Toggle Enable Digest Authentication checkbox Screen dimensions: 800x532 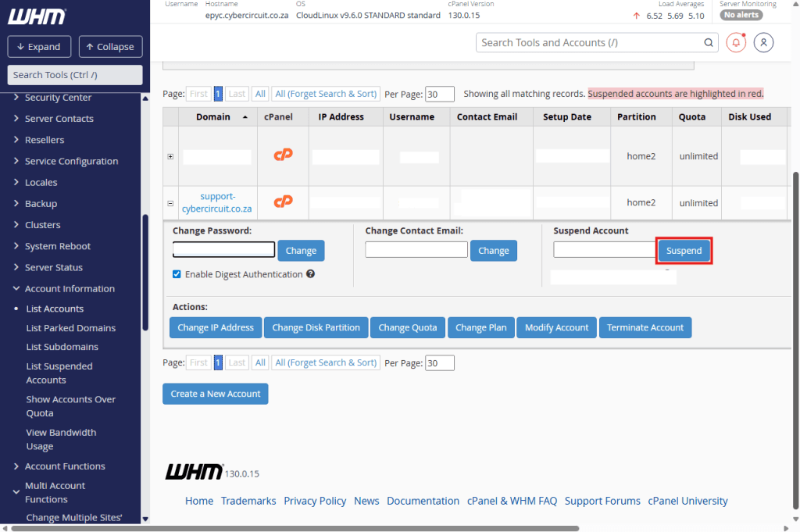pos(177,274)
